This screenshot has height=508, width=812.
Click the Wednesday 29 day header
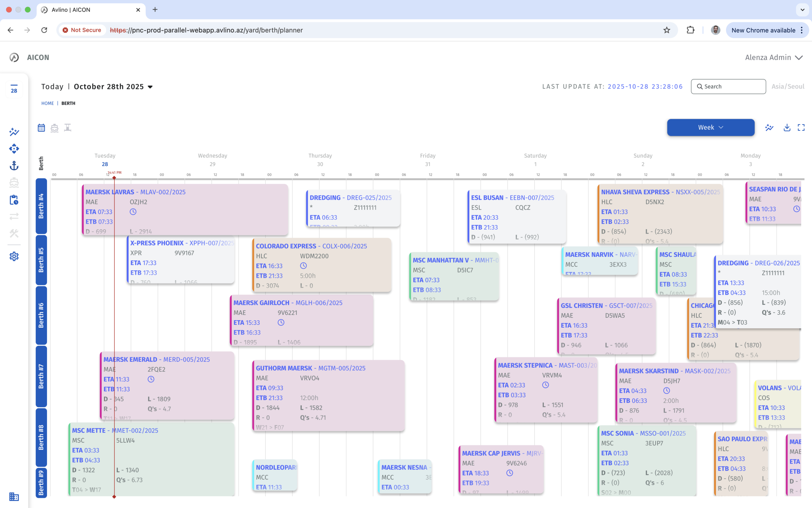pyautogui.click(x=213, y=160)
